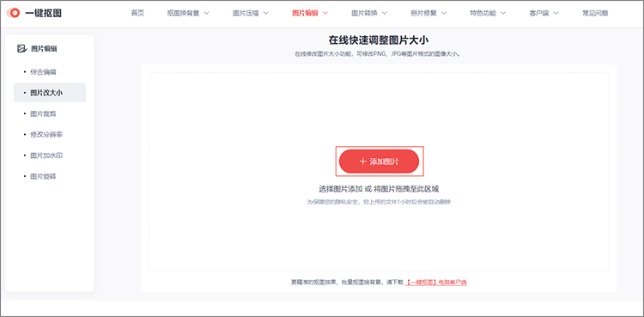The image size is (644, 317).
Task: Go to 常见问题 page
Action: (x=595, y=13)
